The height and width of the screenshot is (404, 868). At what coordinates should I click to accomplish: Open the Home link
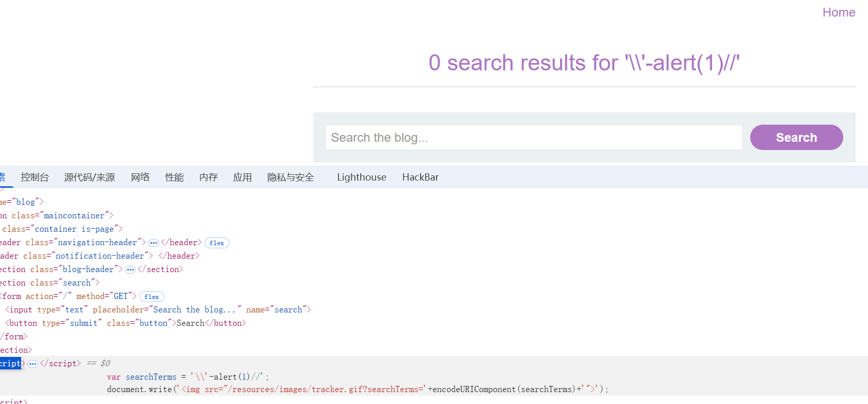coord(839,12)
